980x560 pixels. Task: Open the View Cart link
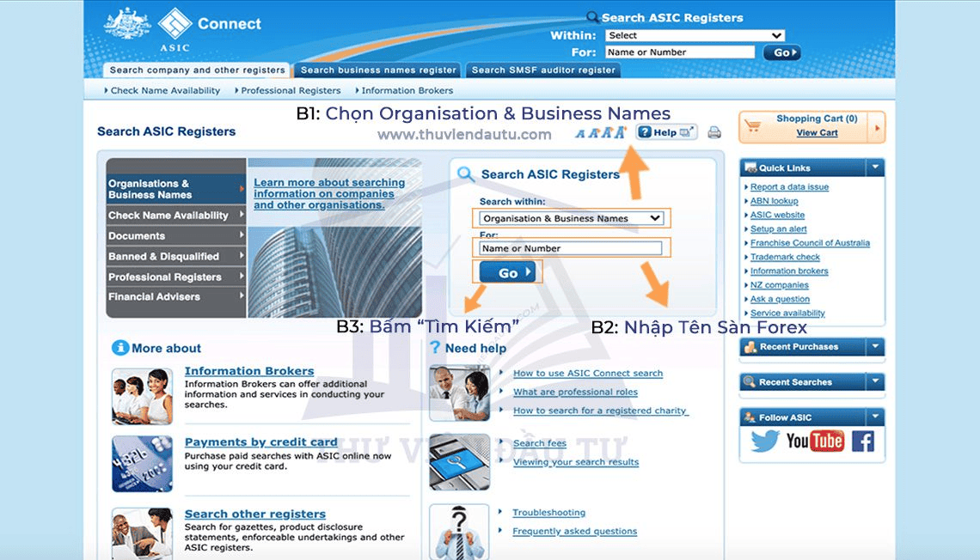817,132
